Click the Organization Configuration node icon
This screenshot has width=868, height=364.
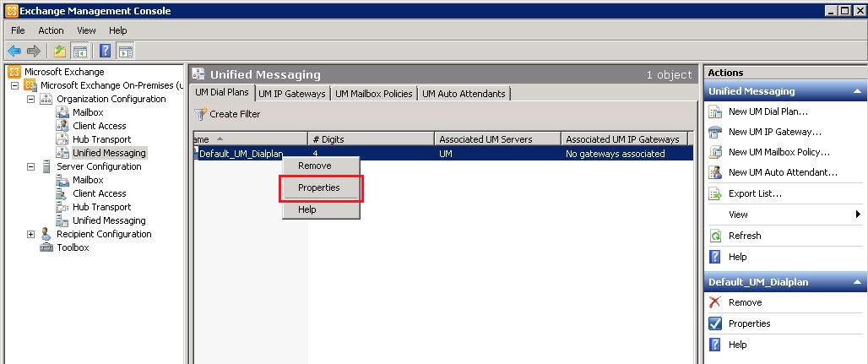point(46,99)
